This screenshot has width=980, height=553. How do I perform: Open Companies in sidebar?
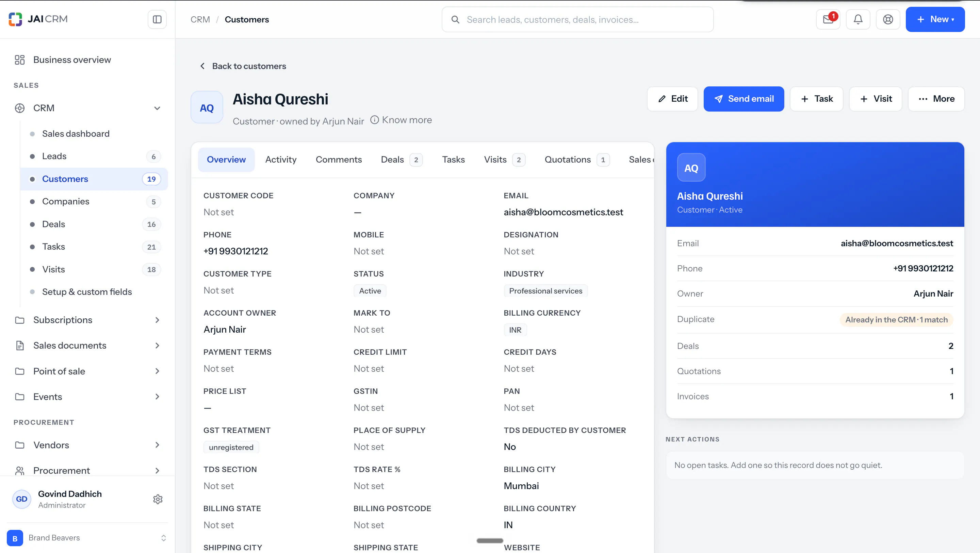pos(94,202)
